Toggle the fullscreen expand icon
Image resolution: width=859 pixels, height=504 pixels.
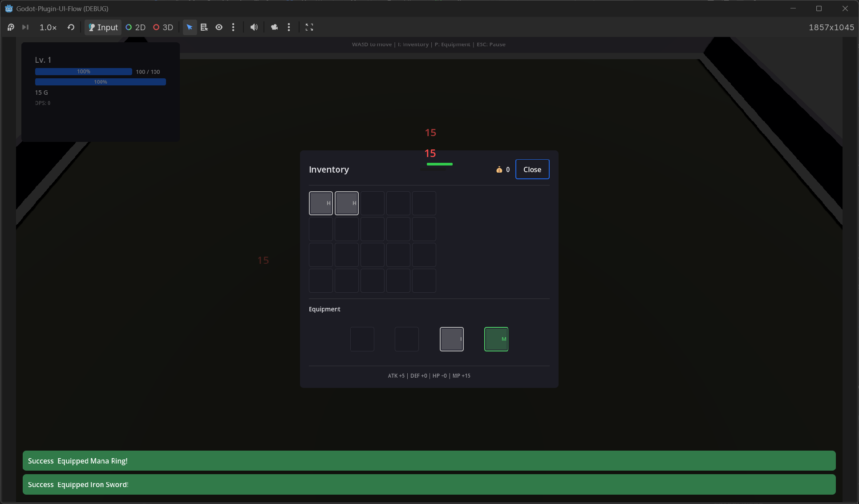[x=309, y=27]
